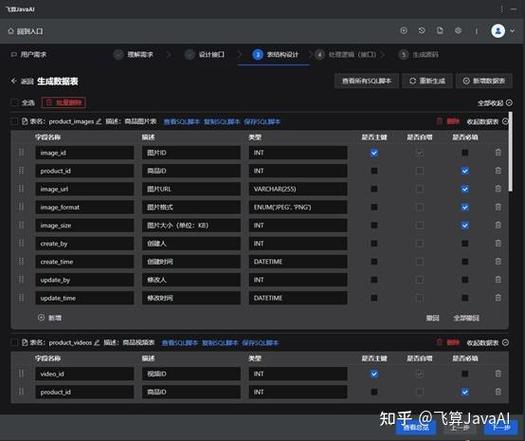The image size is (525, 441).
Task: Open step 5, the last step on the right
Action: pyautogui.click(x=419, y=54)
